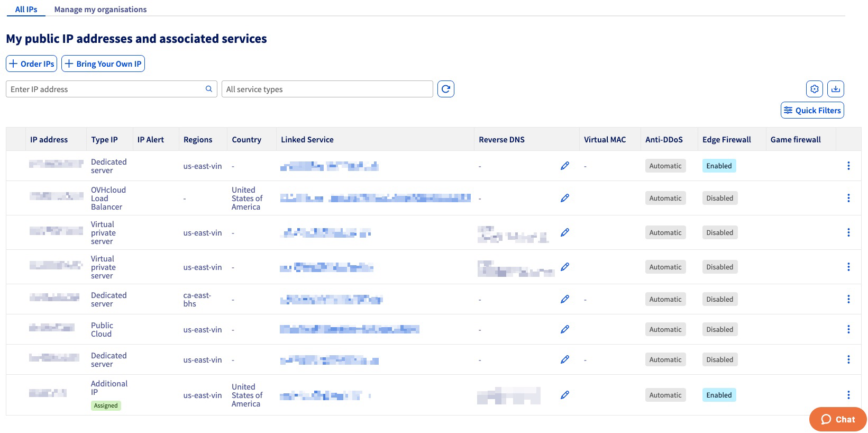This screenshot has height=433, width=868.
Task: Click the export download icon
Action: coord(836,89)
